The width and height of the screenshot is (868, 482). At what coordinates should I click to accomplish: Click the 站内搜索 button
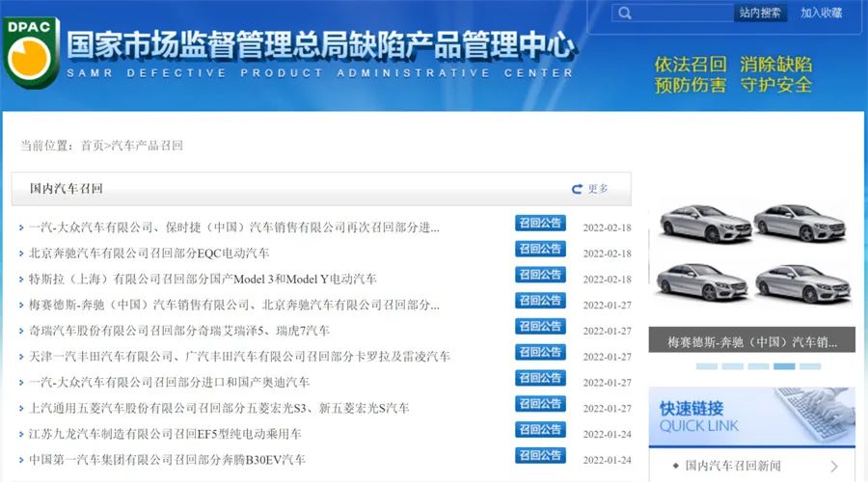760,13
